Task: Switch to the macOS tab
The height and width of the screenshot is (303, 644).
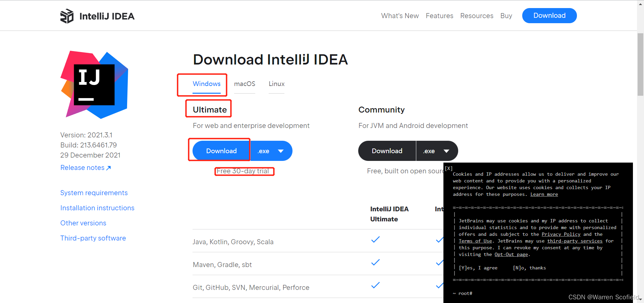Action: click(x=245, y=84)
